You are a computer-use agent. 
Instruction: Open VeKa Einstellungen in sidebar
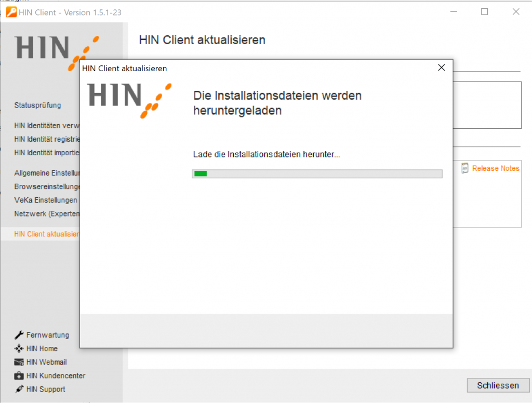coord(46,200)
